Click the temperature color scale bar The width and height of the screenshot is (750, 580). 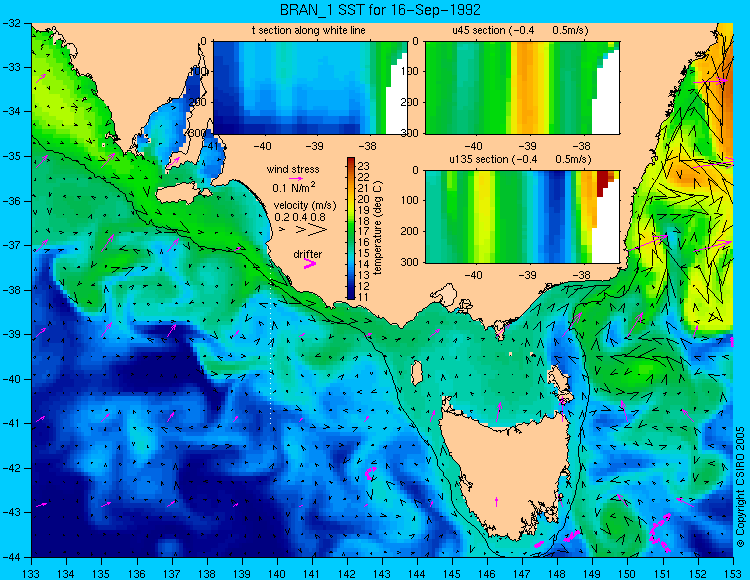pyautogui.click(x=351, y=228)
